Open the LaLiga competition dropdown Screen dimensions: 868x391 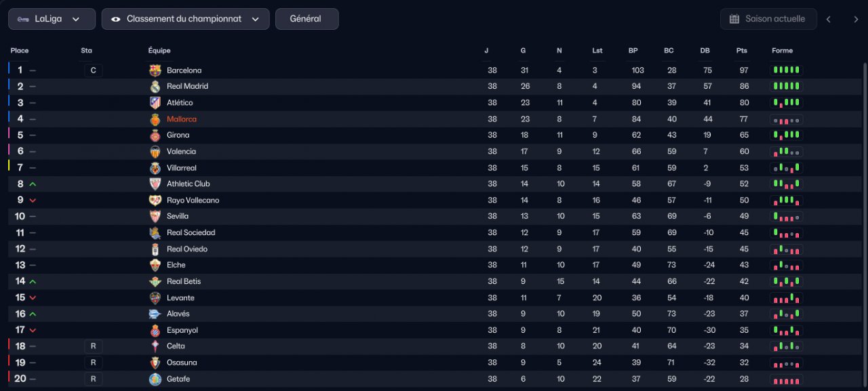point(52,19)
